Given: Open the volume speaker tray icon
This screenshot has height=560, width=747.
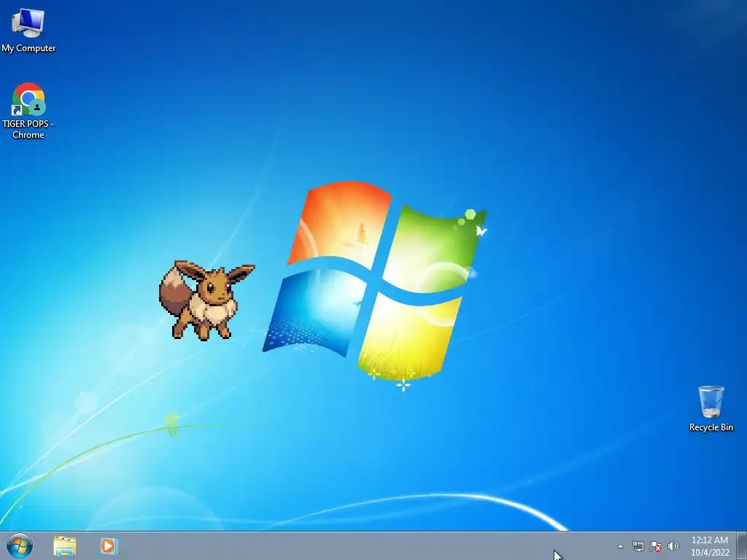Looking at the screenshot, I should pos(673,546).
